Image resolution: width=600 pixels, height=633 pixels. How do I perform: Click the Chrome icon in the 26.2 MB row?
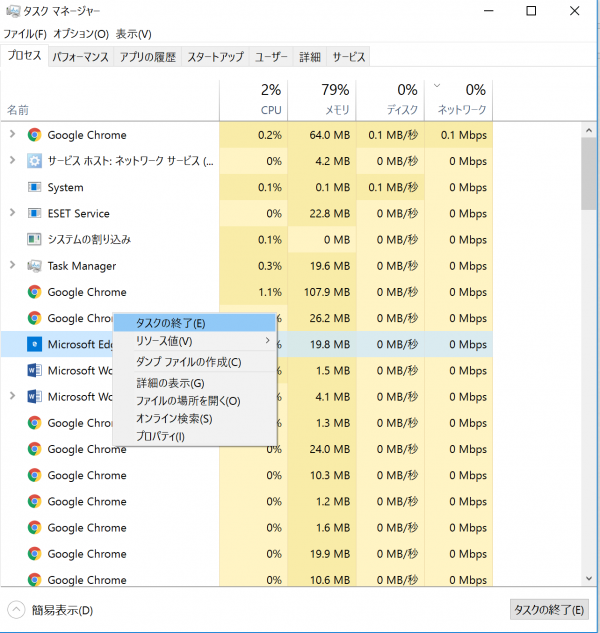point(34,318)
